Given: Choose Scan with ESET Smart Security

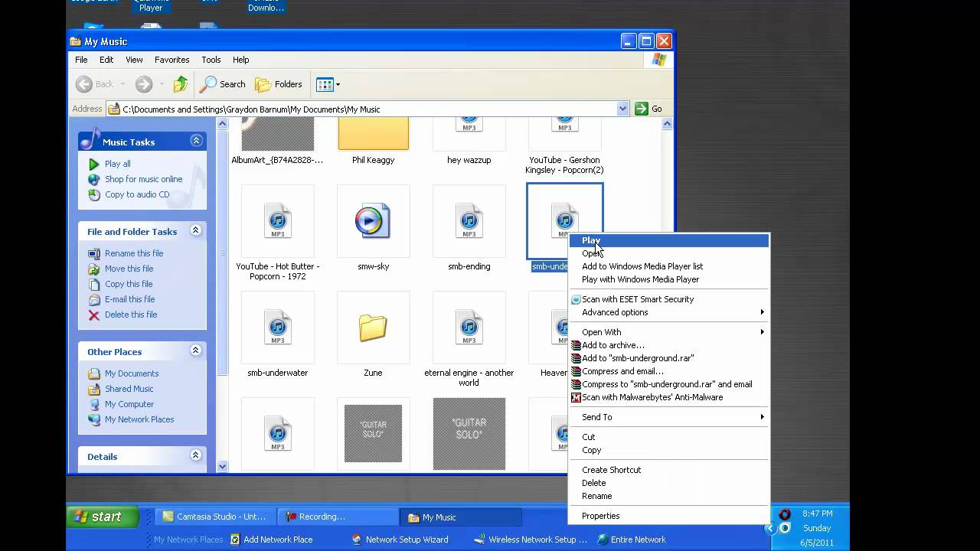Looking at the screenshot, I should 668,299.
